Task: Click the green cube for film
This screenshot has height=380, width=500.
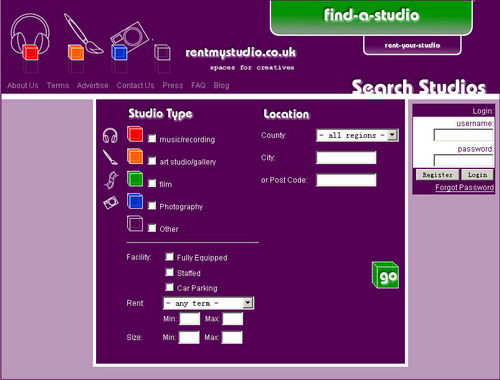Action: (135, 179)
